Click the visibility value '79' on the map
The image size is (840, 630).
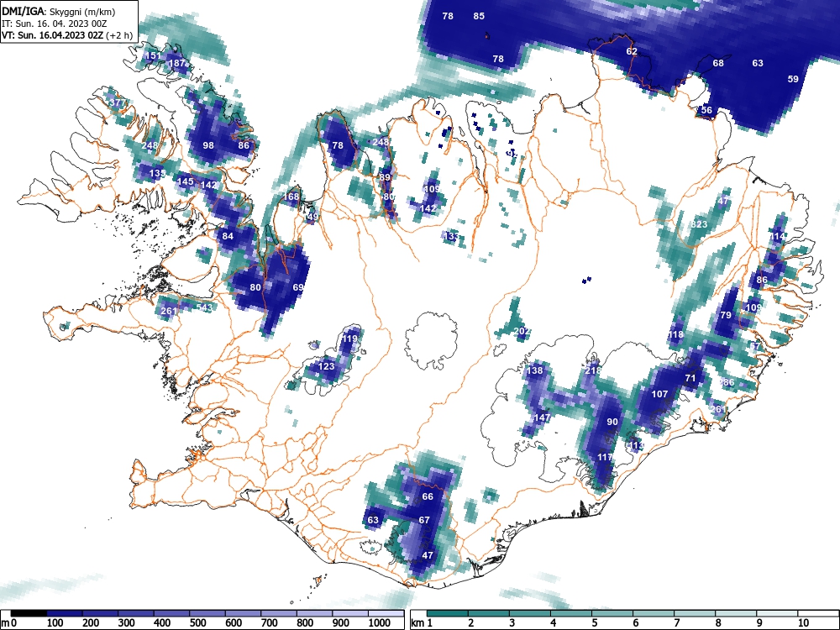pyautogui.click(x=726, y=315)
